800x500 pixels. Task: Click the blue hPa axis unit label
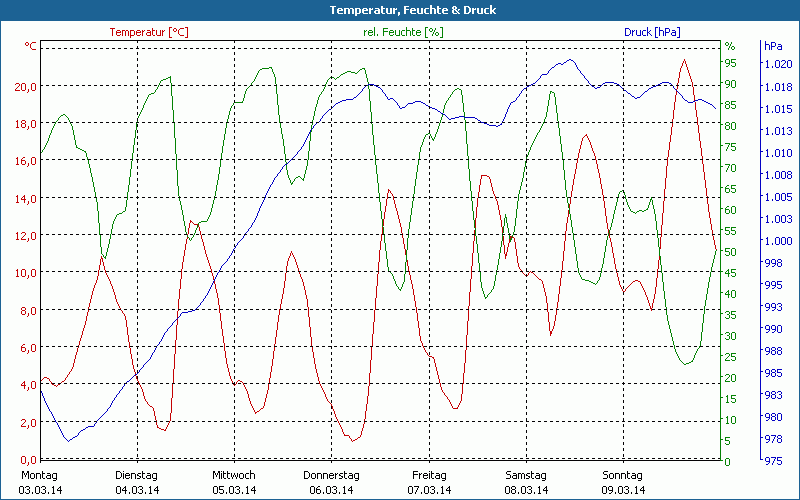click(773, 46)
